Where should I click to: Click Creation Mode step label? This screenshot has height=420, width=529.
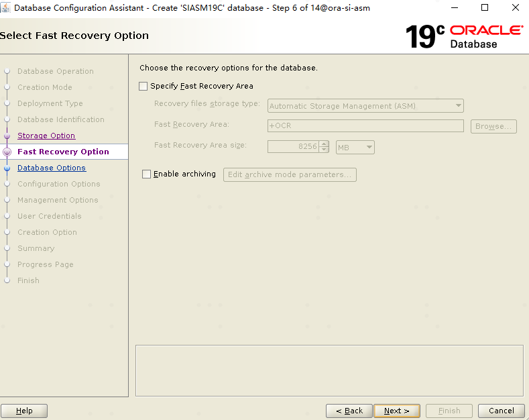pos(44,87)
